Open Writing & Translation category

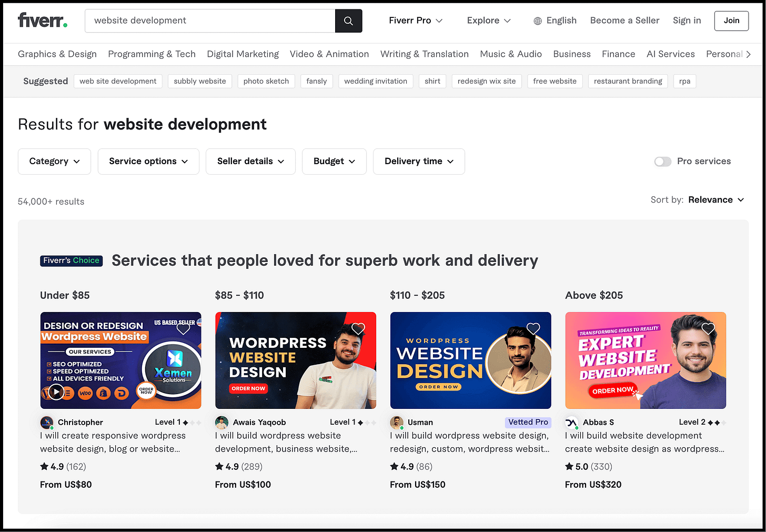coord(425,54)
